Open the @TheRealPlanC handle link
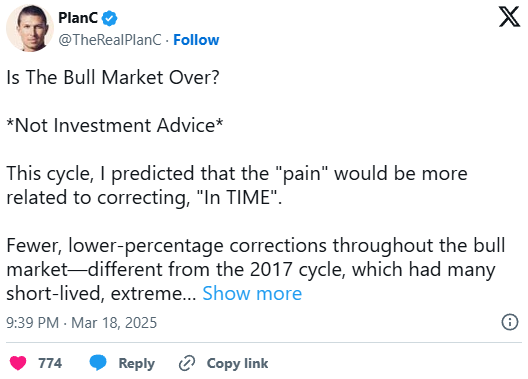Viewport: 528px width, 379px height. (x=110, y=40)
